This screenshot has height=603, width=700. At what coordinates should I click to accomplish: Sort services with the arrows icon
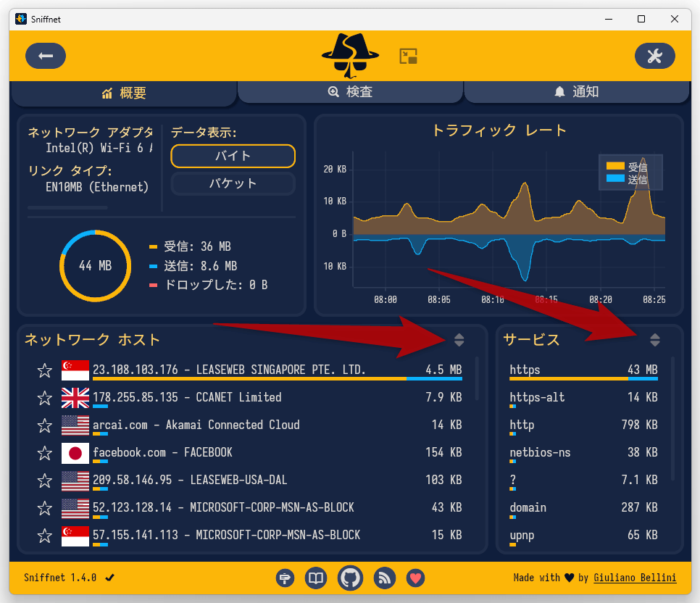tap(654, 340)
